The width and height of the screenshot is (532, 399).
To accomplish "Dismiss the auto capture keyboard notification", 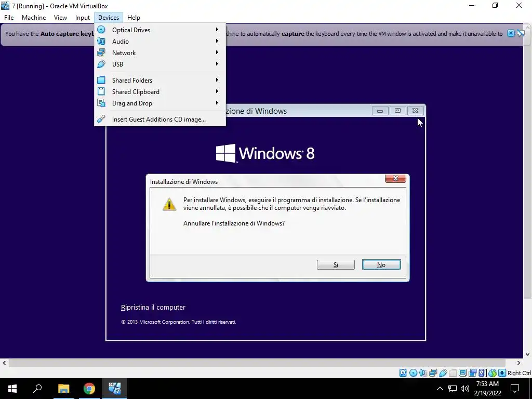I will (x=511, y=33).
